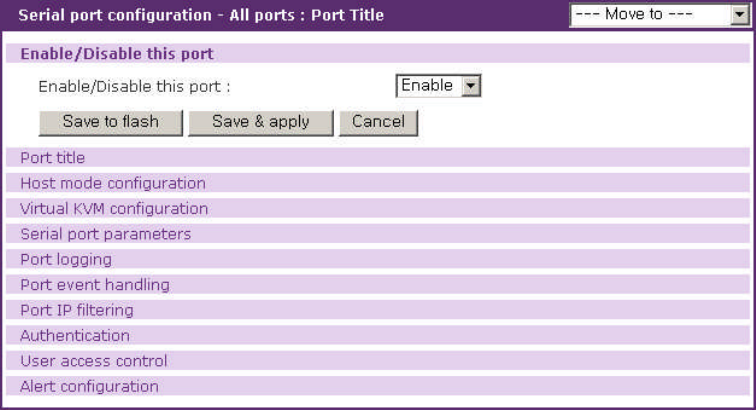Expand Port event handling section
Image resolution: width=756 pixels, height=410 pixels.
point(95,285)
